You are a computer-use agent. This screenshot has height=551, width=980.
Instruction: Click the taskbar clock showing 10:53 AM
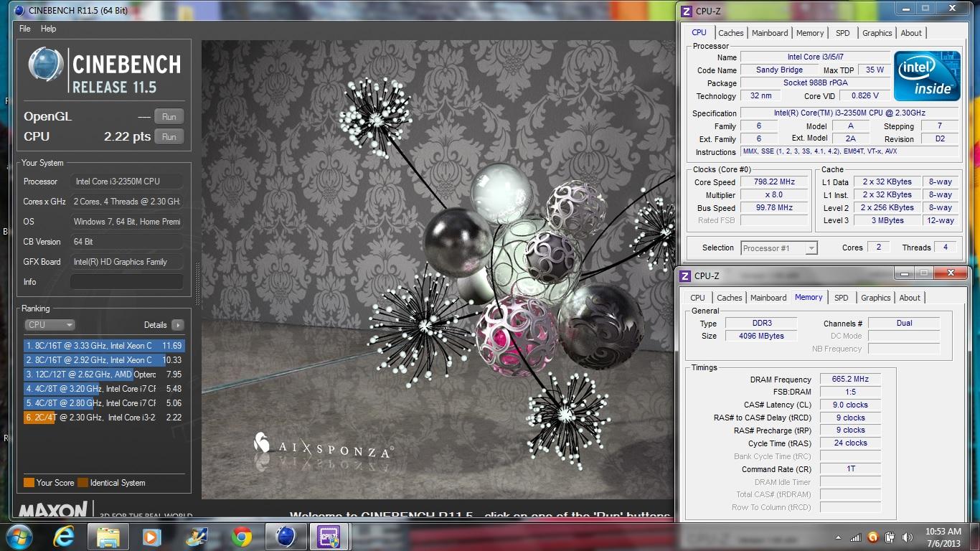click(x=943, y=537)
